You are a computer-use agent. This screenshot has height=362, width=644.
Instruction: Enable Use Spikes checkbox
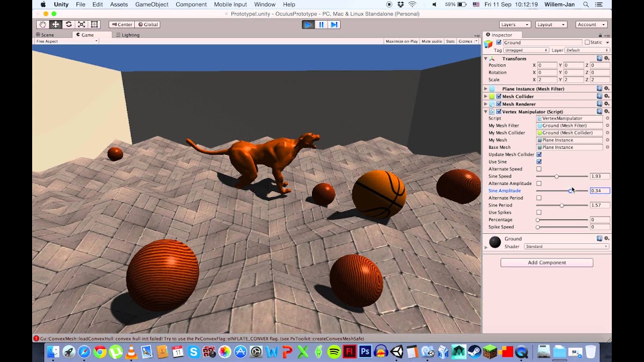(539, 212)
